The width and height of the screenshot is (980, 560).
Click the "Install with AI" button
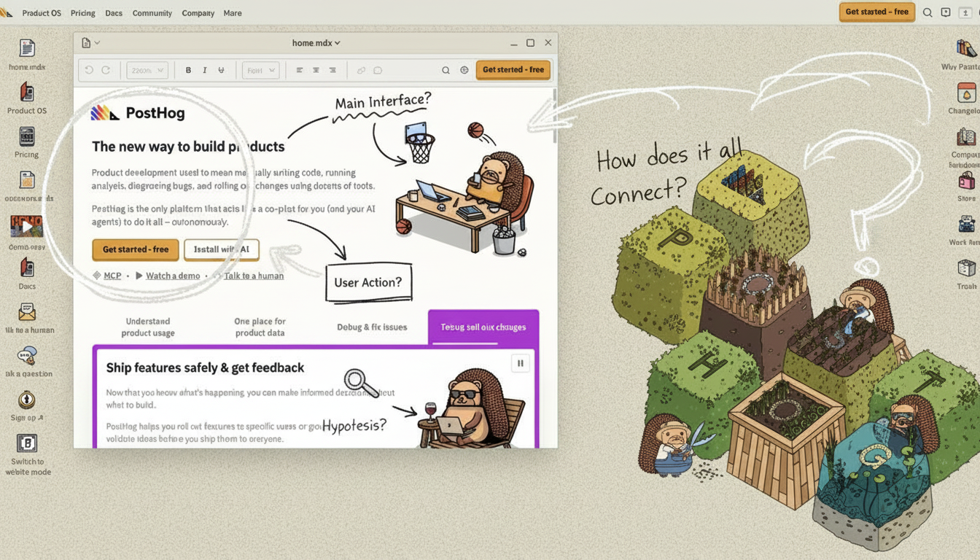pos(221,249)
